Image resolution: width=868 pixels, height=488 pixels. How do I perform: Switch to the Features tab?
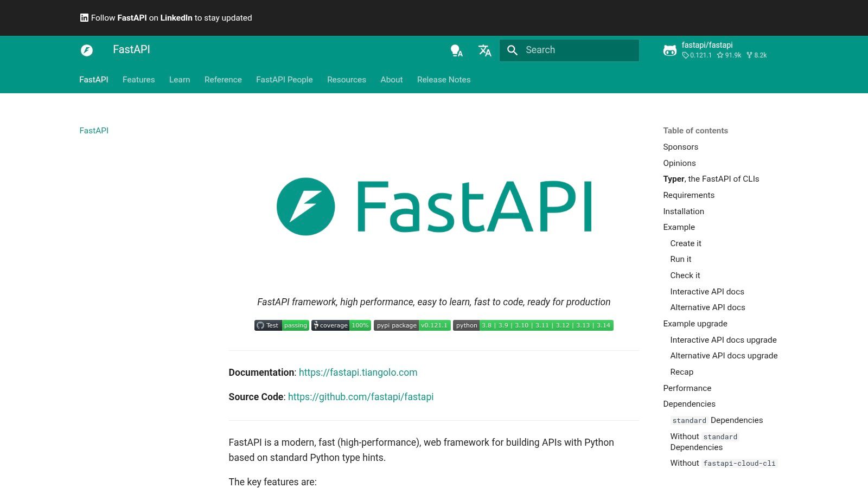point(138,80)
